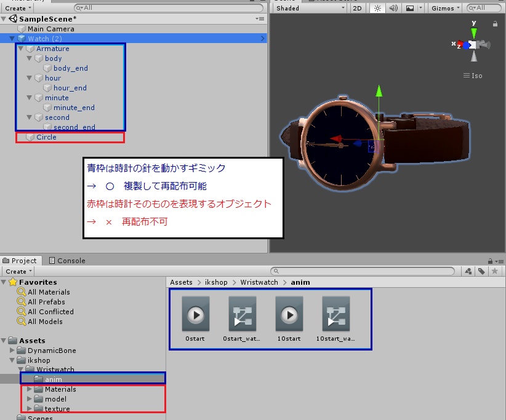
Task: Select the 10start_wa animator controller asset
Action: click(336, 319)
